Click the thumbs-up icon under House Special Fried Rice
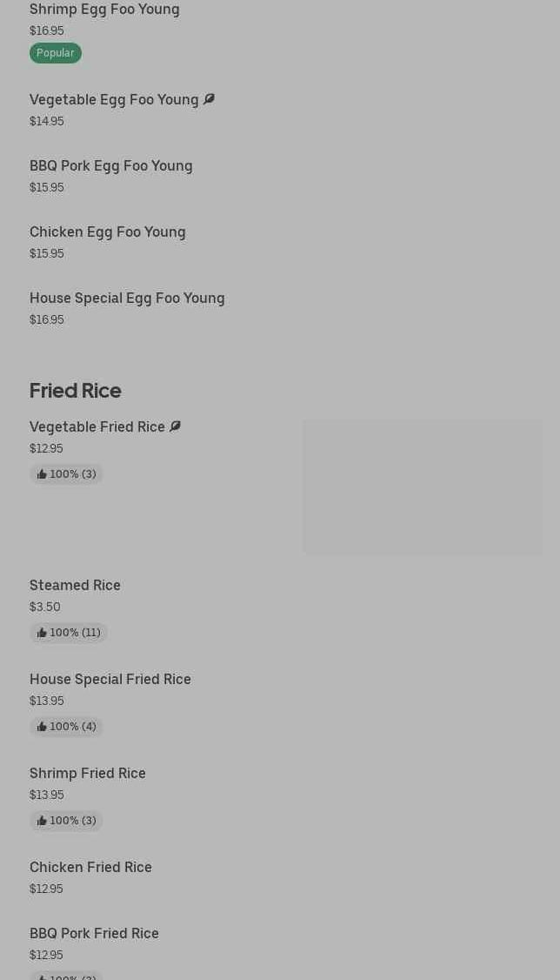Image resolution: width=560 pixels, height=980 pixels. [x=42, y=727]
